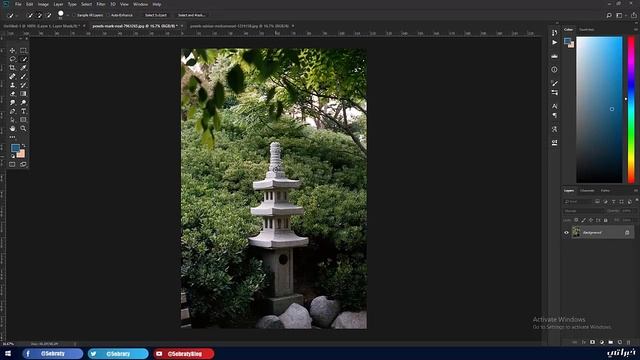Image resolution: width=640 pixels, height=360 pixels.
Task: Open the Edit menu
Action: 29,4
